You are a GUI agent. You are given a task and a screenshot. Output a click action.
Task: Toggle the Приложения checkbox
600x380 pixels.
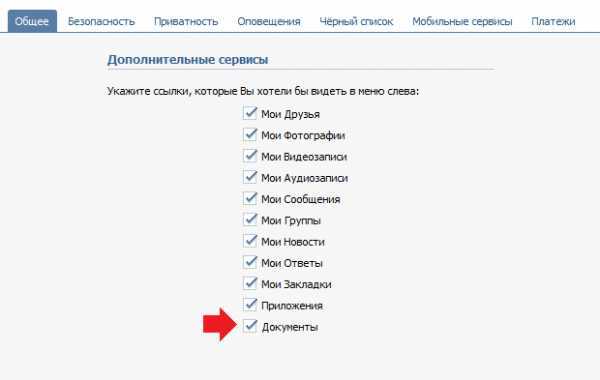pos(250,305)
